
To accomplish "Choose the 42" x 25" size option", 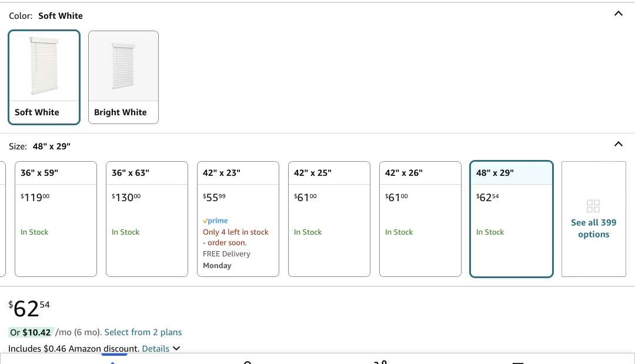I will coord(329,219).
